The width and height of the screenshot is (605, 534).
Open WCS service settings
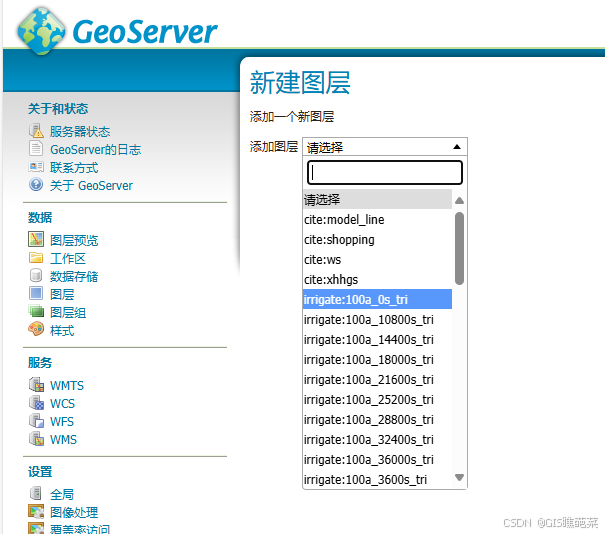[63, 404]
